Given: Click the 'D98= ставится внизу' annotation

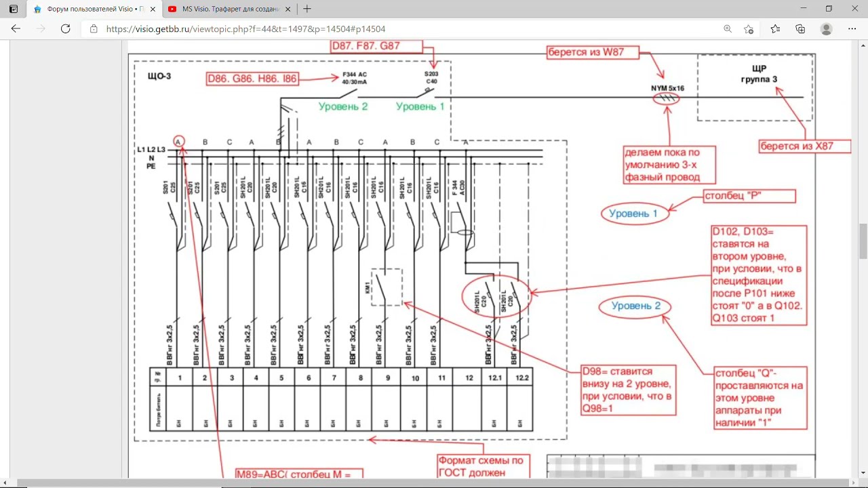Looking at the screenshot, I should point(628,390).
